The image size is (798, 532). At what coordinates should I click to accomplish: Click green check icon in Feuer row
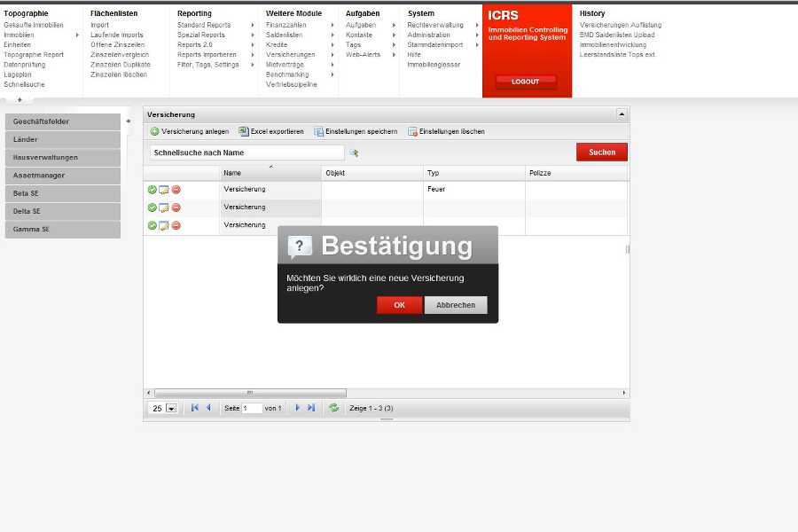point(153,190)
